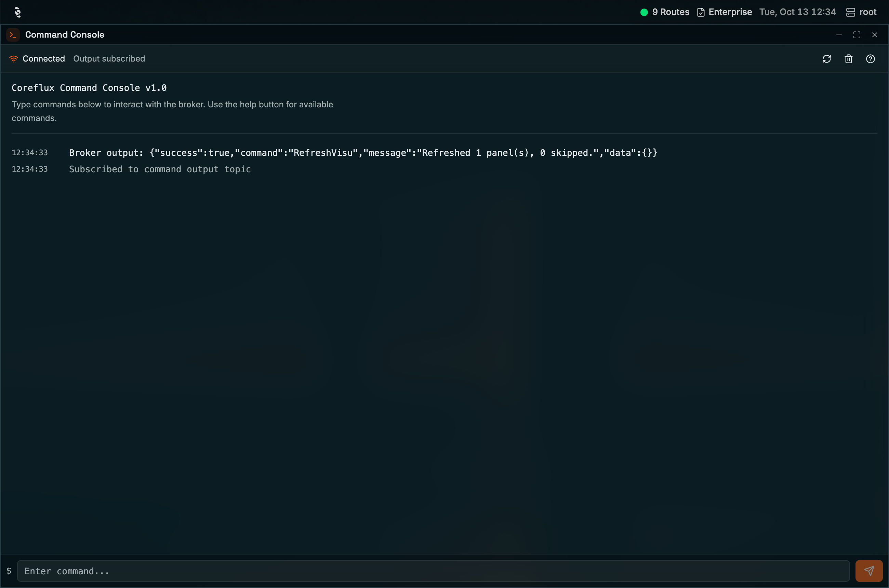The width and height of the screenshot is (889, 588).
Task: Click the Enterprise license document icon
Action: point(701,12)
